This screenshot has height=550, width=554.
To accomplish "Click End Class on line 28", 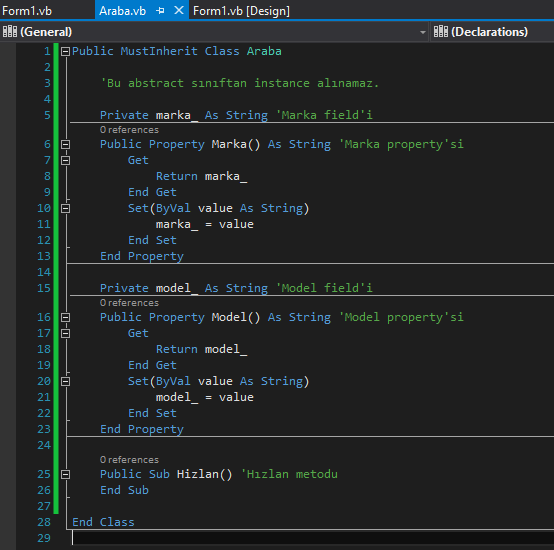I will [103, 522].
